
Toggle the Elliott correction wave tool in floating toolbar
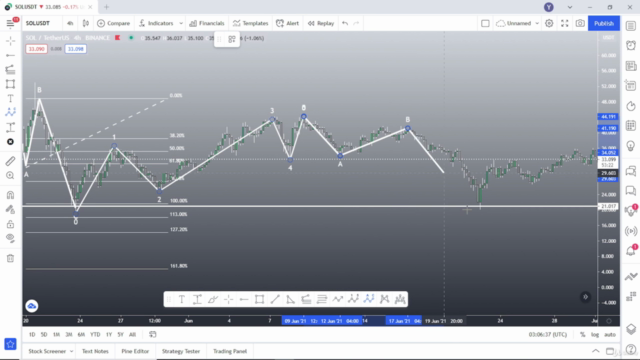tap(369, 299)
